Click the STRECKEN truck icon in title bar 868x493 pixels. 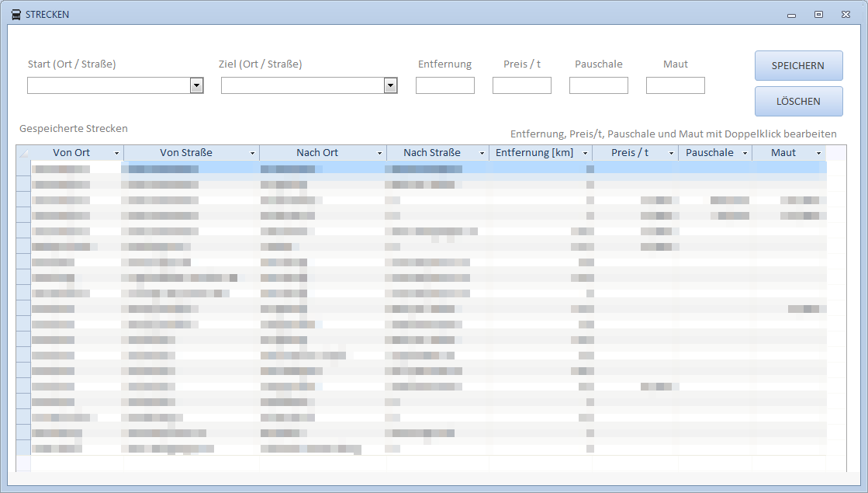(x=16, y=15)
